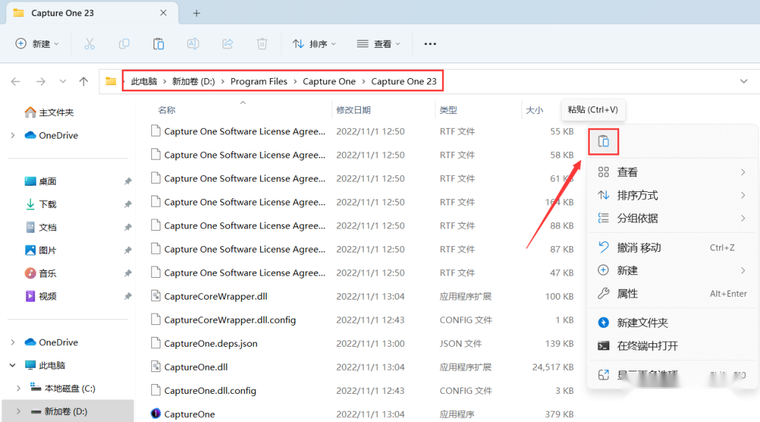Select 下载 downloads in quick access

pos(41,204)
